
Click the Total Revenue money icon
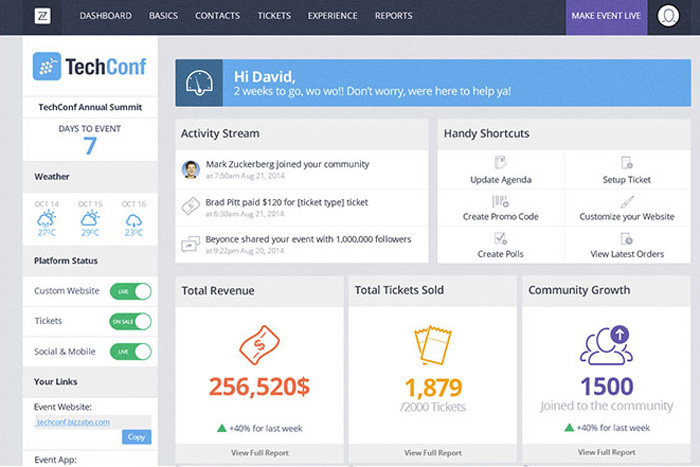pos(259,344)
